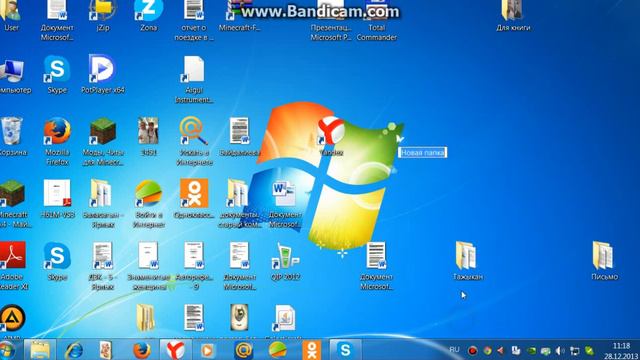Select the Minecraft mods block icon (Моды Читы)
This screenshot has height=360, width=640.
click(102, 141)
